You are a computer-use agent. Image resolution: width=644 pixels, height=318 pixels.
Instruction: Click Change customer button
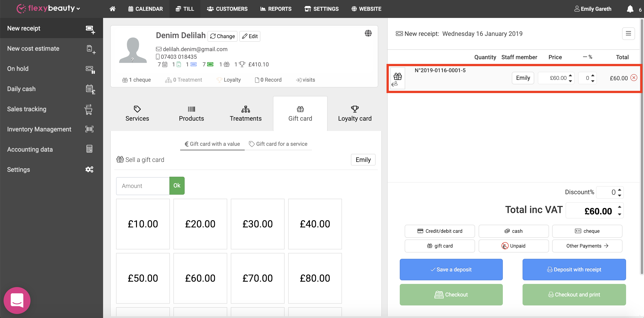223,36
